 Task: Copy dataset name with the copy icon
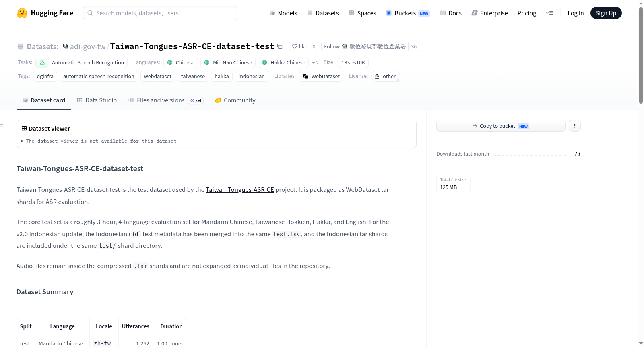pyautogui.click(x=280, y=46)
